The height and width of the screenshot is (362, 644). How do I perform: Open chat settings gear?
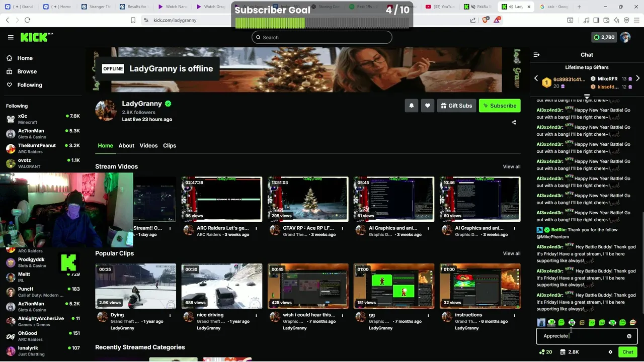610,352
